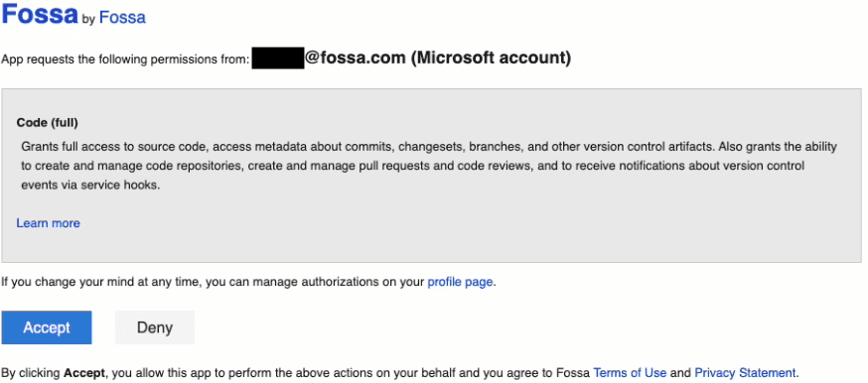This screenshot has width=868, height=383.
Task: Open the Fossa publisher link after 'by'
Action: pos(122,18)
